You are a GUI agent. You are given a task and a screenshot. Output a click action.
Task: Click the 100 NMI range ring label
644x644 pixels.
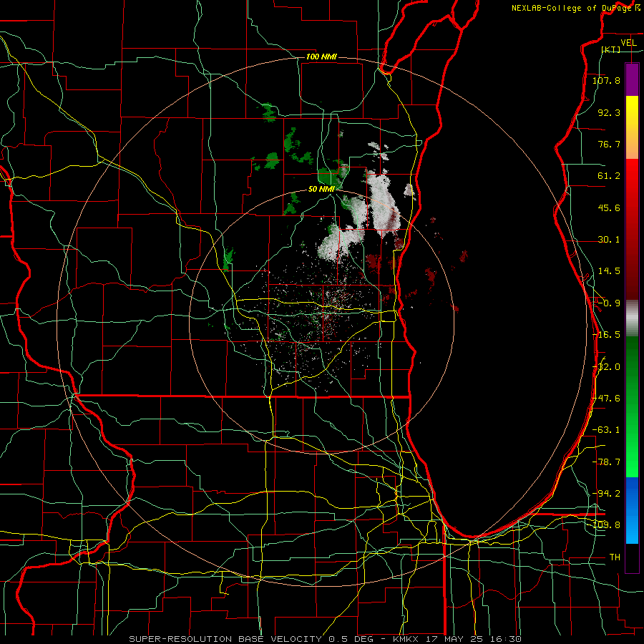(321, 57)
